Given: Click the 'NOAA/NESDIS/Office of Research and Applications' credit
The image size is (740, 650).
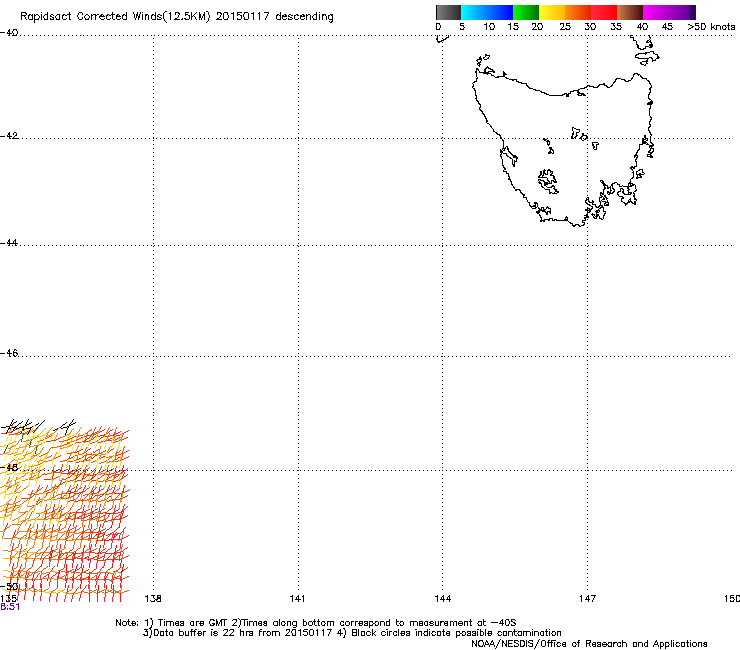Looking at the screenshot, I should tap(589, 644).
